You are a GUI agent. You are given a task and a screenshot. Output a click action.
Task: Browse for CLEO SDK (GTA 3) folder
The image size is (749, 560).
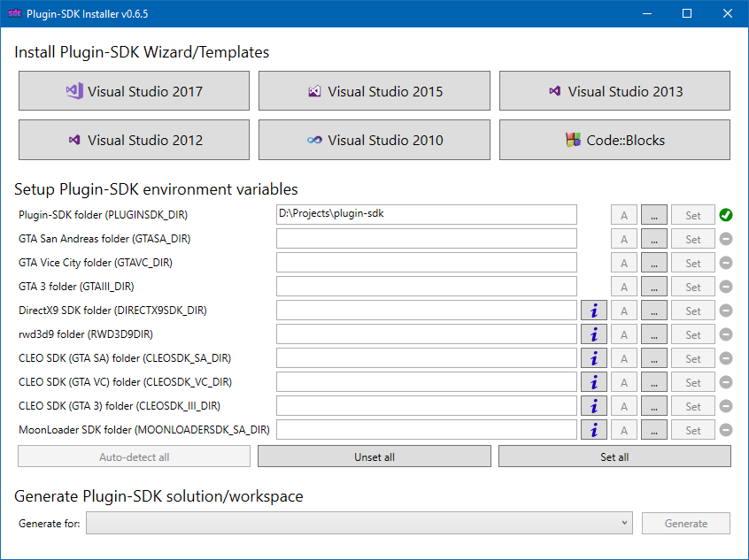point(654,406)
